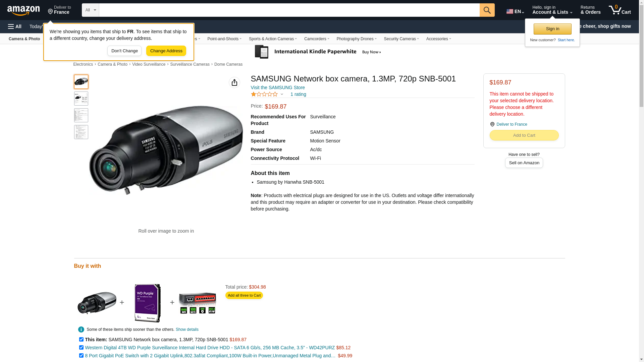The width and height of the screenshot is (644, 362).
Task: Uncheck the SAMSUNG Network box camera item
Action: [81, 340]
